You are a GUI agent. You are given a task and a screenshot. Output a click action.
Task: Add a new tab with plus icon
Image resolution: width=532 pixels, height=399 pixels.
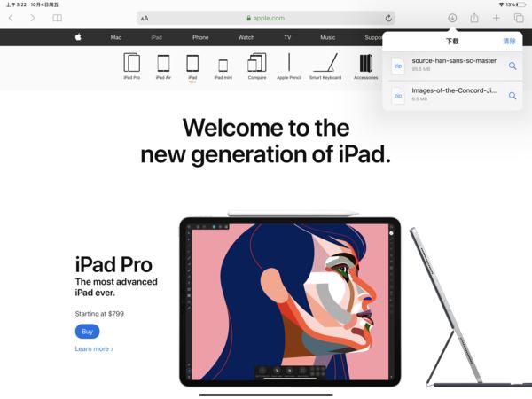[496, 18]
